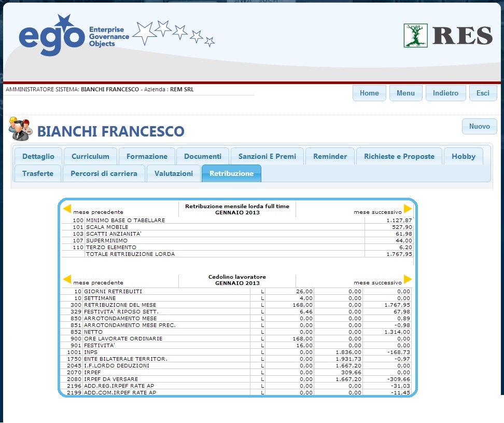Screen dimensions: 504x423
Task: Click the 'FESTIVITA' RIPOSO SETT.' row label
Action: tap(121, 312)
